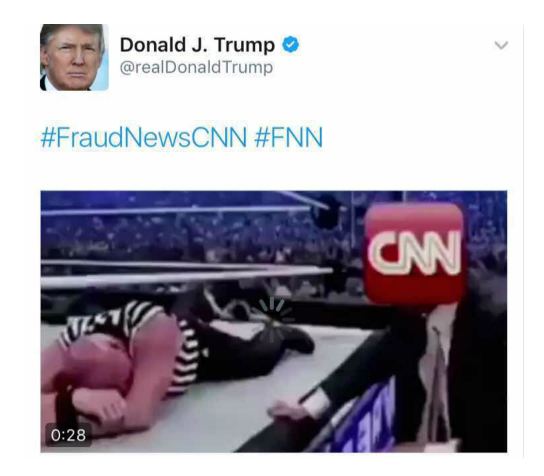Open the #FNN hashtag
This screenshot has width=544, height=476.
pos(288,137)
